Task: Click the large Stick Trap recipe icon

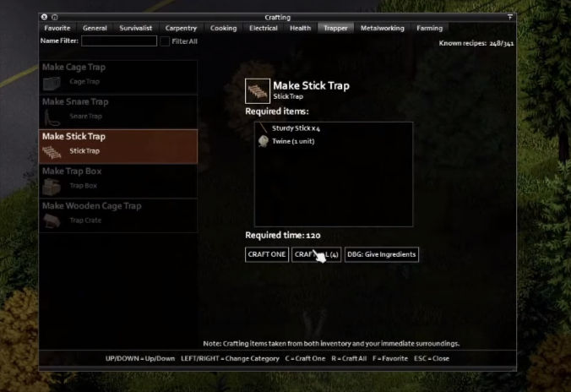Action: tap(258, 91)
